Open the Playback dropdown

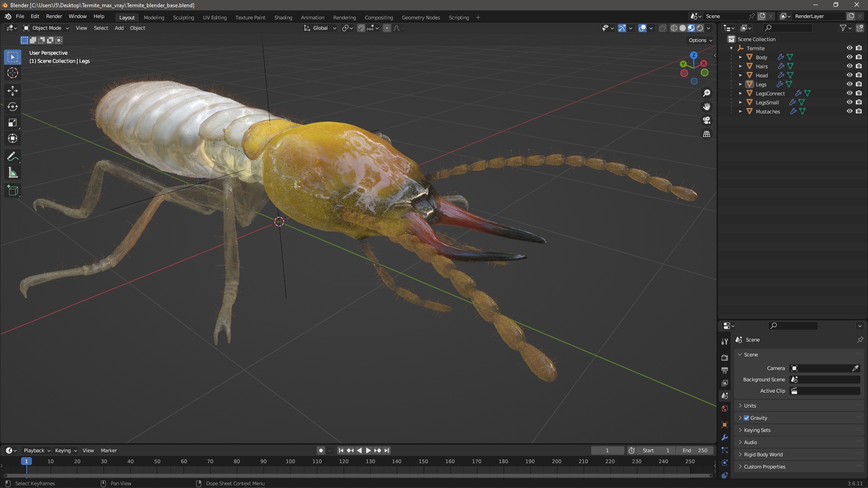(x=37, y=450)
